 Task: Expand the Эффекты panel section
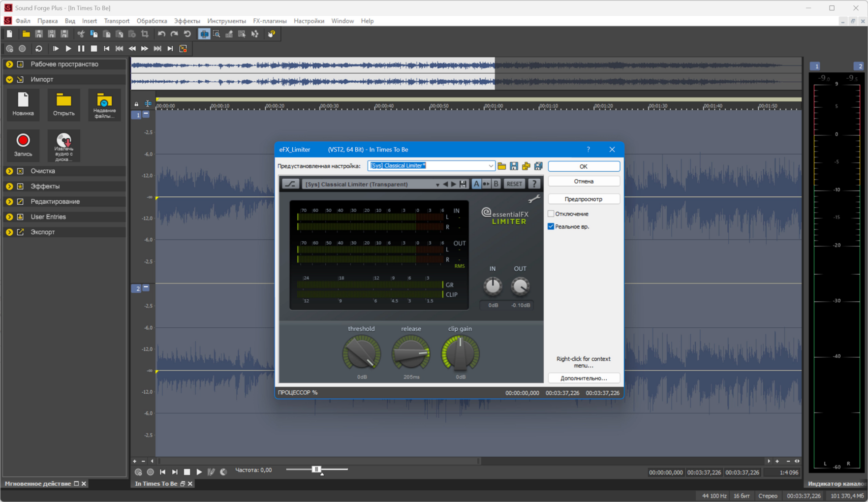(9, 187)
